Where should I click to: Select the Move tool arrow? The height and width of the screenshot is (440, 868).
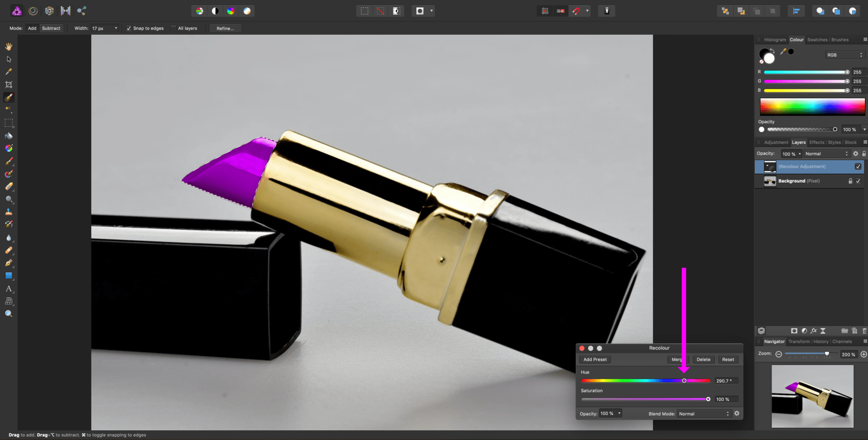[x=9, y=59]
